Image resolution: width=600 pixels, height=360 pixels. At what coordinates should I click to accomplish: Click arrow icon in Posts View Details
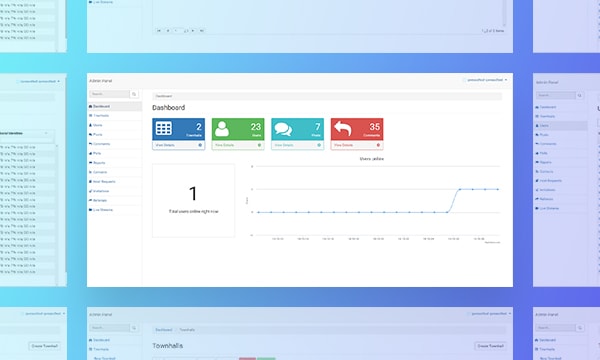click(x=319, y=145)
